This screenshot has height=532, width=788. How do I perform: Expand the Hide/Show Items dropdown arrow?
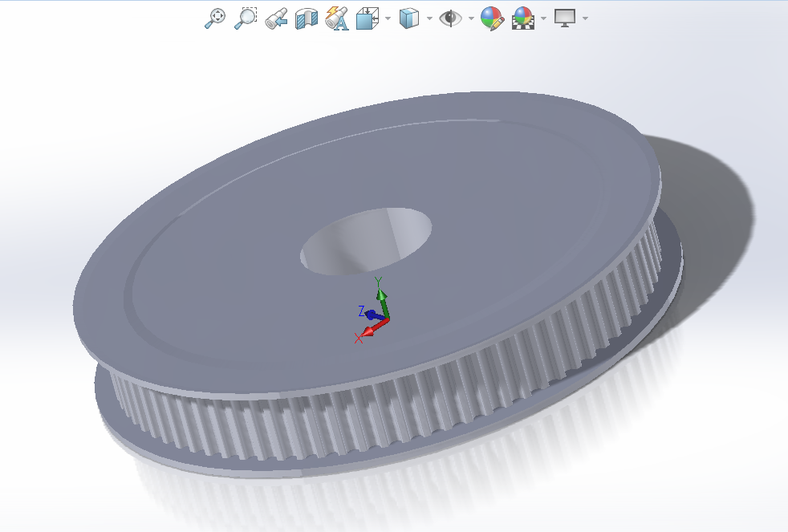(x=471, y=18)
